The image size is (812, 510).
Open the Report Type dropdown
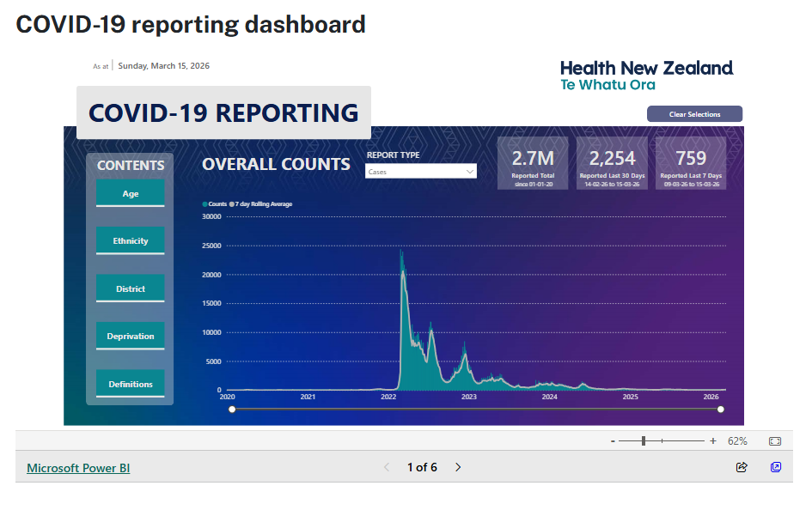[421, 172]
